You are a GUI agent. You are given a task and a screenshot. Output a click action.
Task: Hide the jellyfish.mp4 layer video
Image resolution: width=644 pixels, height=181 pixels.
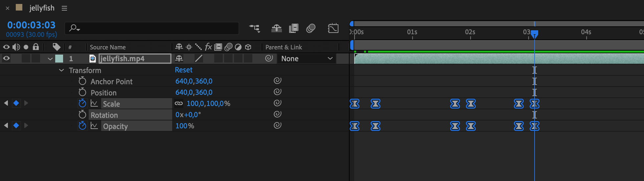pyautogui.click(x=6, y=59)
